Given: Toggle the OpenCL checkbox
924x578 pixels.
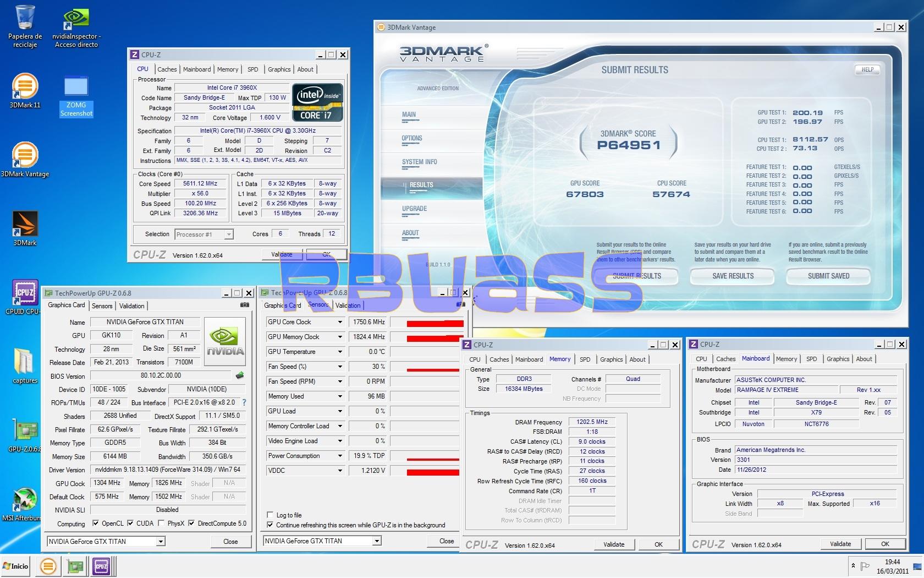Looking at the screenshot, I should [x=96, y=524].
